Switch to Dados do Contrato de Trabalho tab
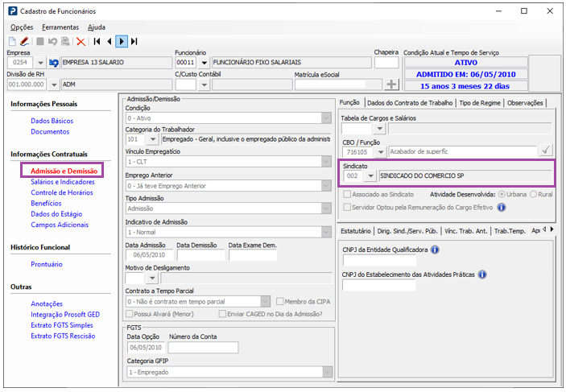 [x=411, y=103]
